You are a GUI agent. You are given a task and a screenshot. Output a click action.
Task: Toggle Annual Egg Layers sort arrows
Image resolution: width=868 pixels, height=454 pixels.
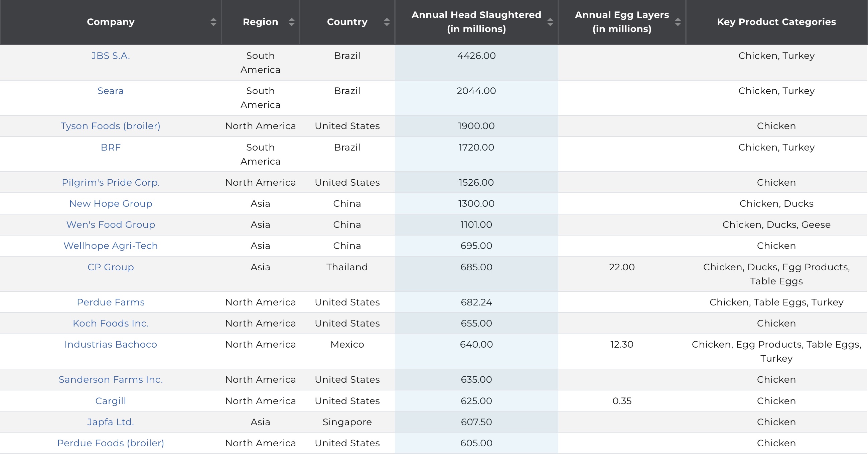[678, 22]
